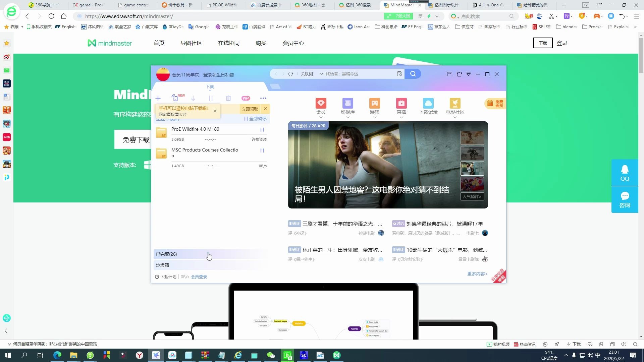
Task: Expand the chevron under 游戏
Action: pos(375,117)
